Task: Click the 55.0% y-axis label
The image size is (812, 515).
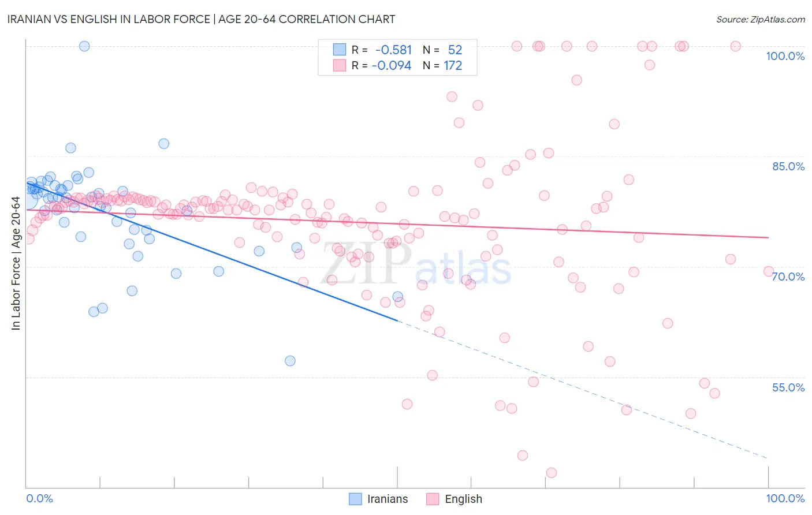Action: [x=788, y=387]
